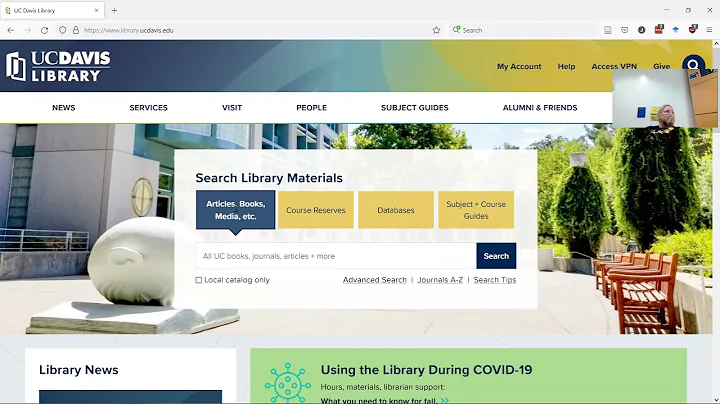Image resolution: width=720 pixels, height=404 pixels.
Task: View site security padlock icon
Action: [x=76, y=30]
